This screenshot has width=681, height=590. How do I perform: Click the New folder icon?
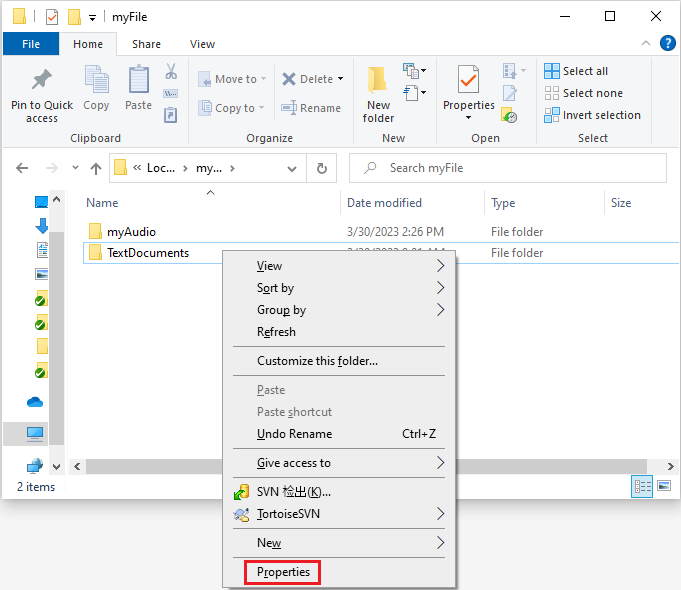[x=377, y=80]
